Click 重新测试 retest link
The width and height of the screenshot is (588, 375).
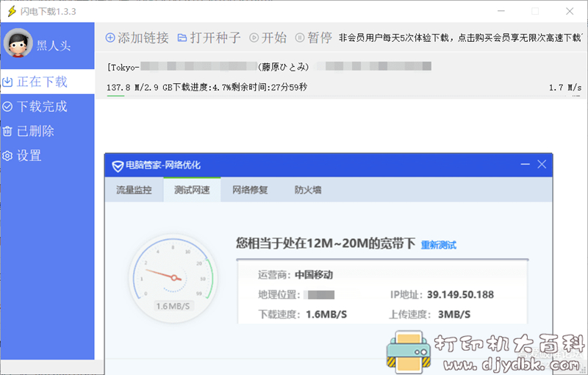click(x=439, y=246)
